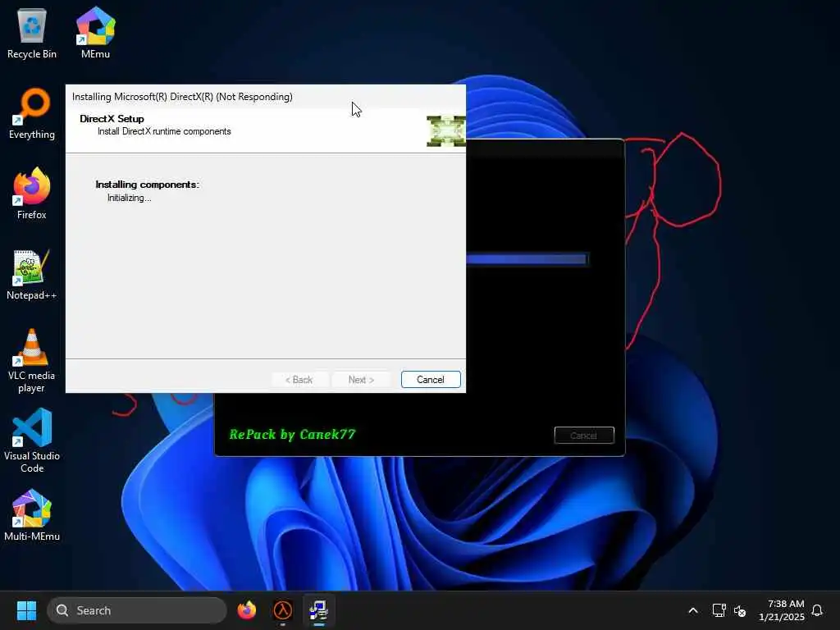Screen dimensions: 840x630
Task: Cancel the DirectX Setup installation
Action: [431, 379]
